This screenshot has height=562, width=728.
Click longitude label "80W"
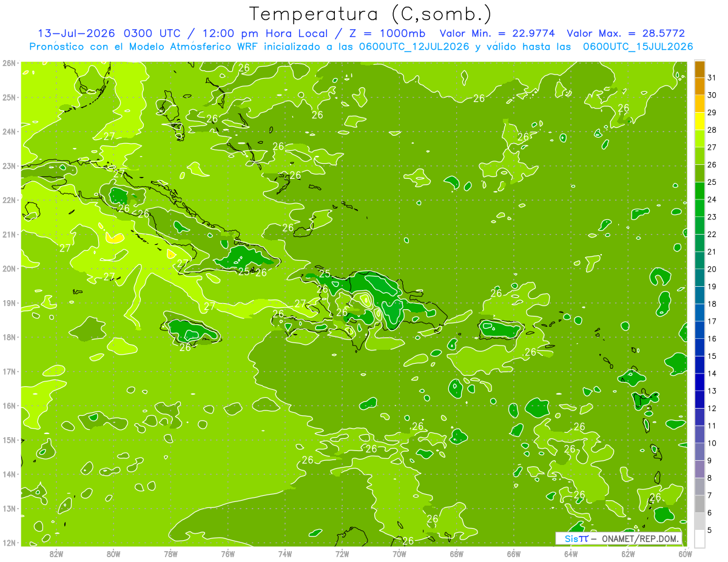click(x=113, y=554)
